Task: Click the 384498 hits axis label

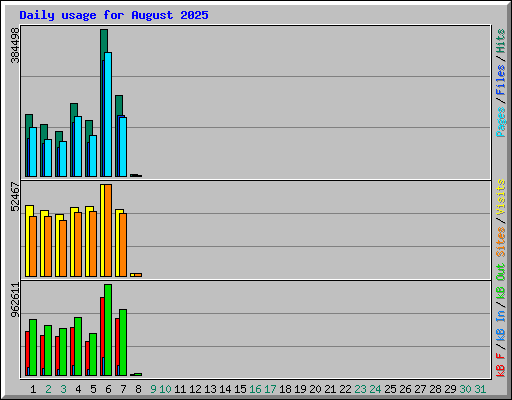Action: 15,45
